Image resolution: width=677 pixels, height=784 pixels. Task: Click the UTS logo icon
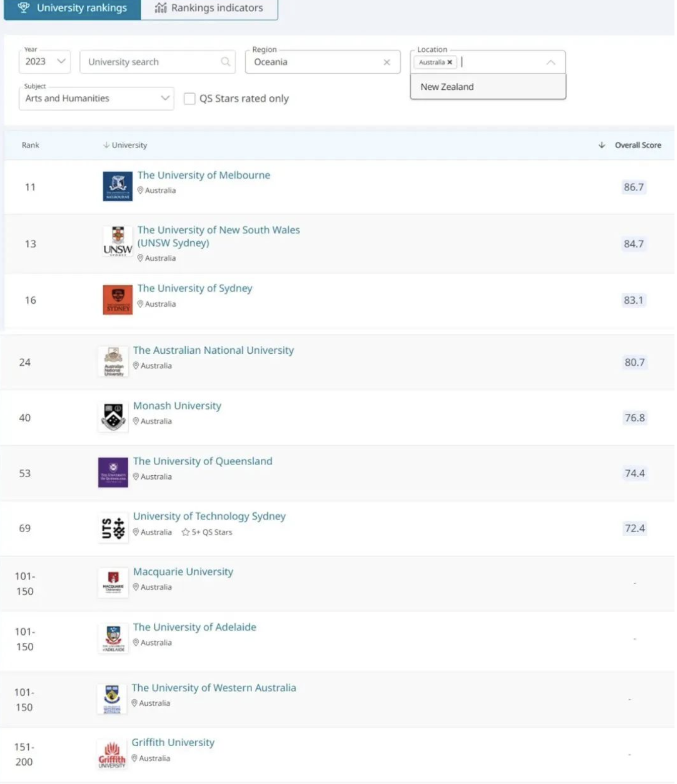coord(113,528)
